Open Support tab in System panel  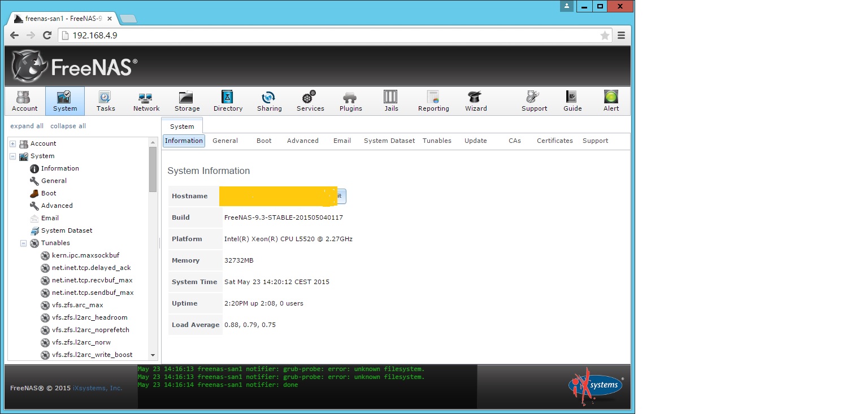pos(595,141)
